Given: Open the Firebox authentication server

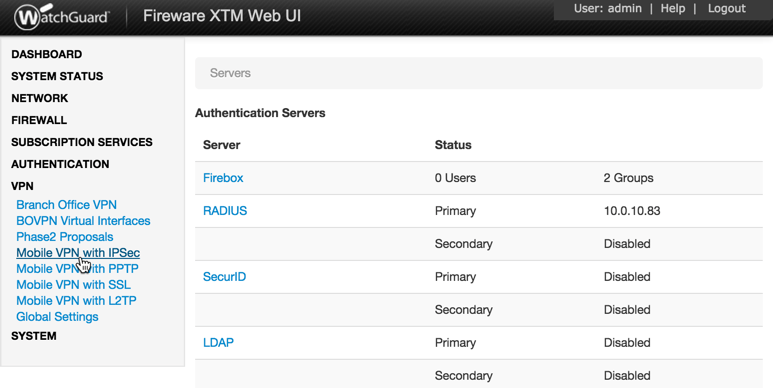Looking at the screenshot, I should coord(223,178).
